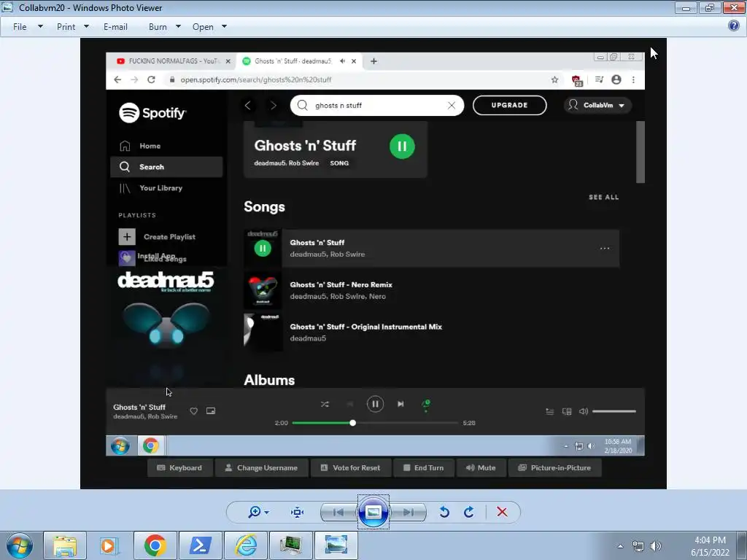This screenshot has height=560, width=747.
Task: Click the Photo Viewer help icon
Action: (x=734, y=26)
